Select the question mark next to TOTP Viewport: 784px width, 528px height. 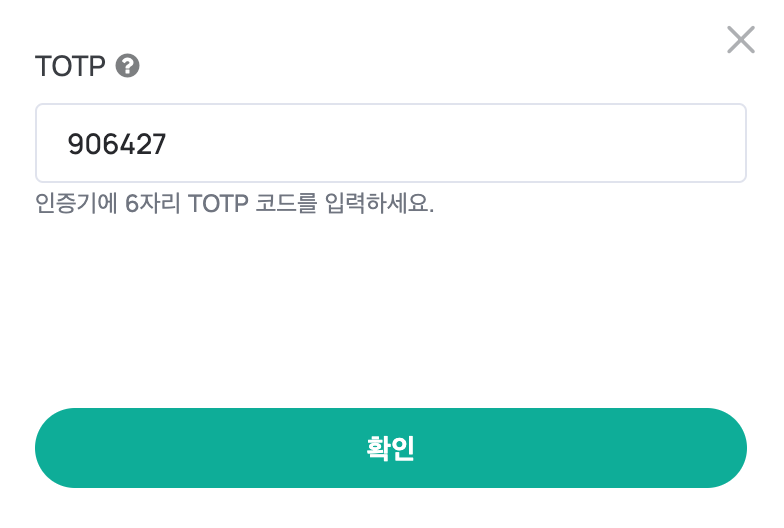(x=128, y=66)
